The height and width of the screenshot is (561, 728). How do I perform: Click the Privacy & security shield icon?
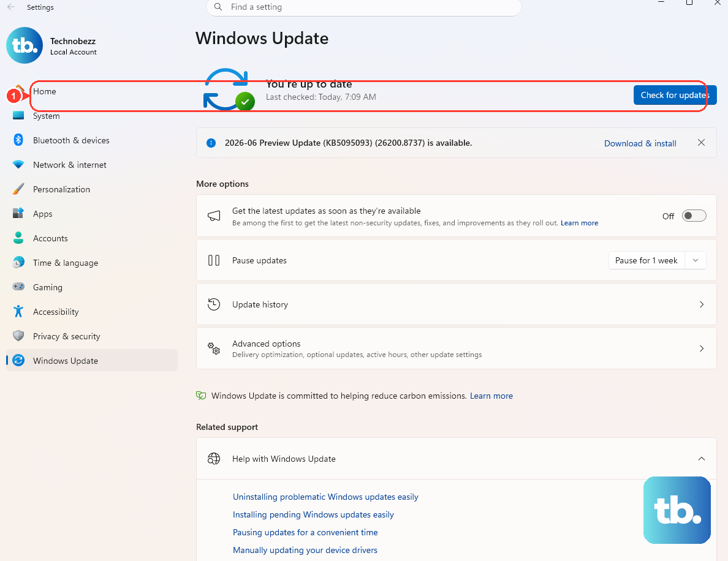(x=18, y=336)
